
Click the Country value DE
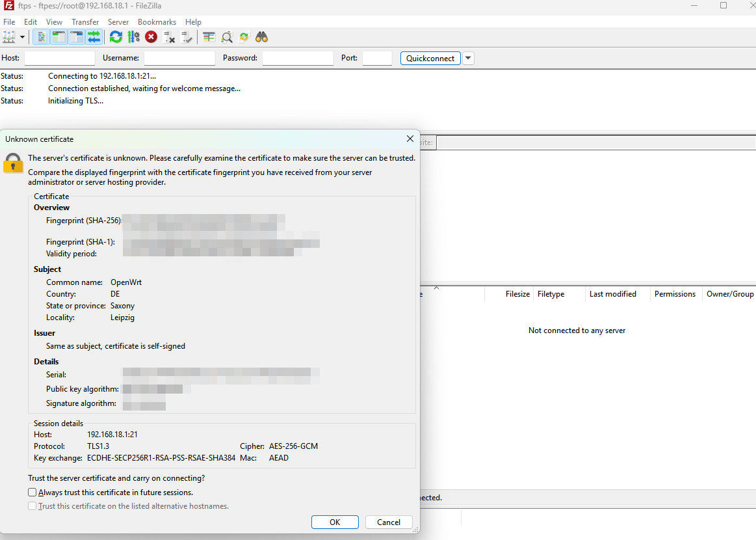point(115,294)
